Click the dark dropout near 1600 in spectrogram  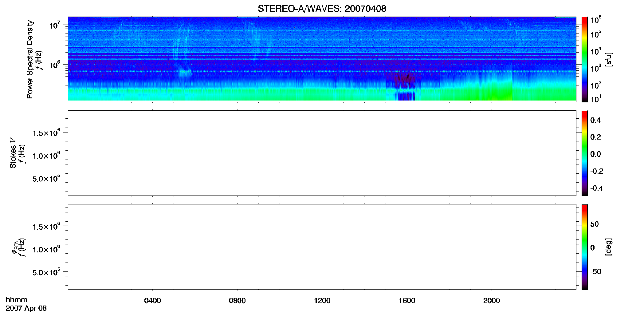pos(406,87)
